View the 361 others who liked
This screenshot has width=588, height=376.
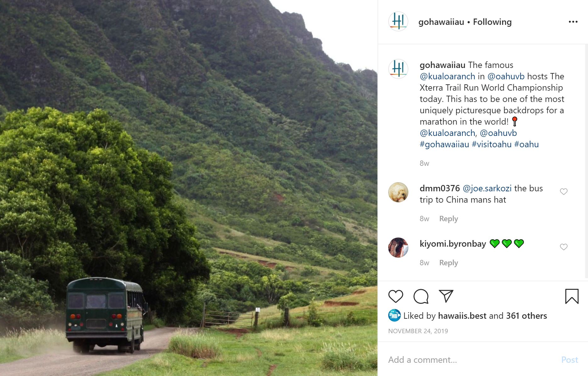tap(526, 316)
